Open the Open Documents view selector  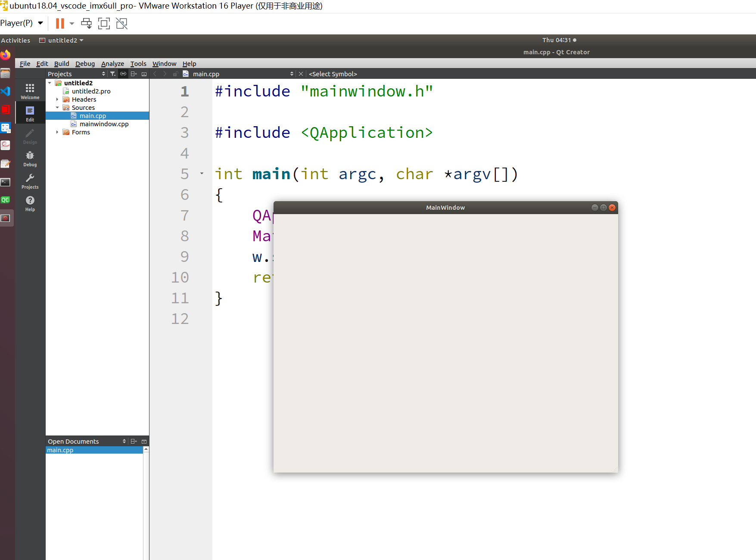tap(87, 441)
